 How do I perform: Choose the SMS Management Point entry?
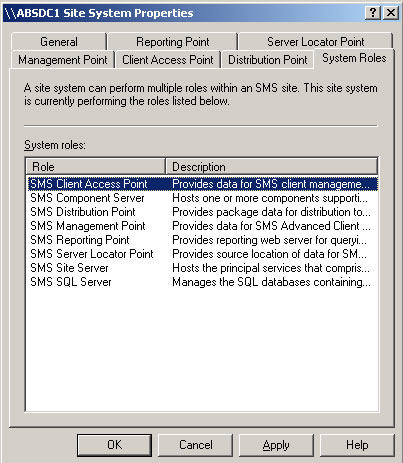(203, 226)
